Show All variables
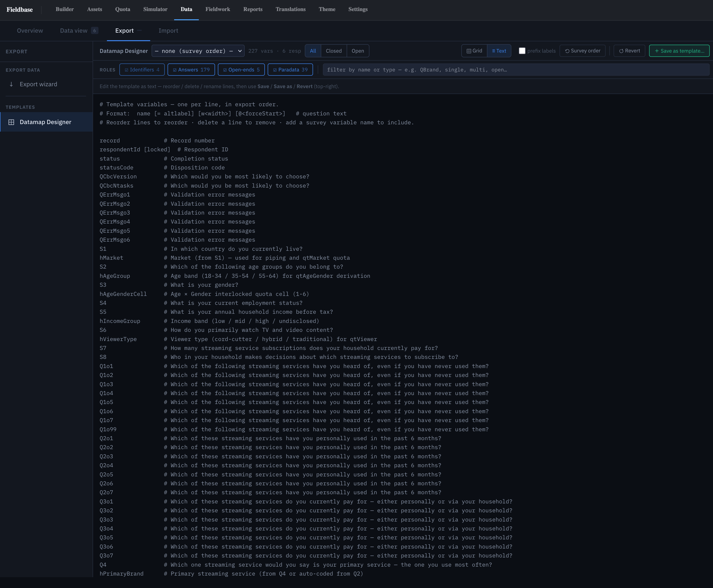This screenshot has height=588, width=713. pos(313,51)
